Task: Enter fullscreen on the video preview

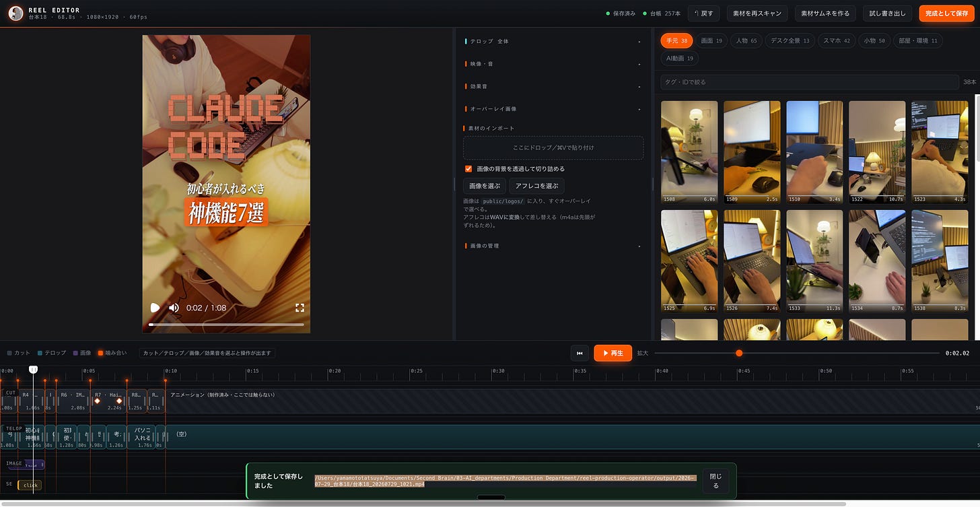Action: point(300,308)
